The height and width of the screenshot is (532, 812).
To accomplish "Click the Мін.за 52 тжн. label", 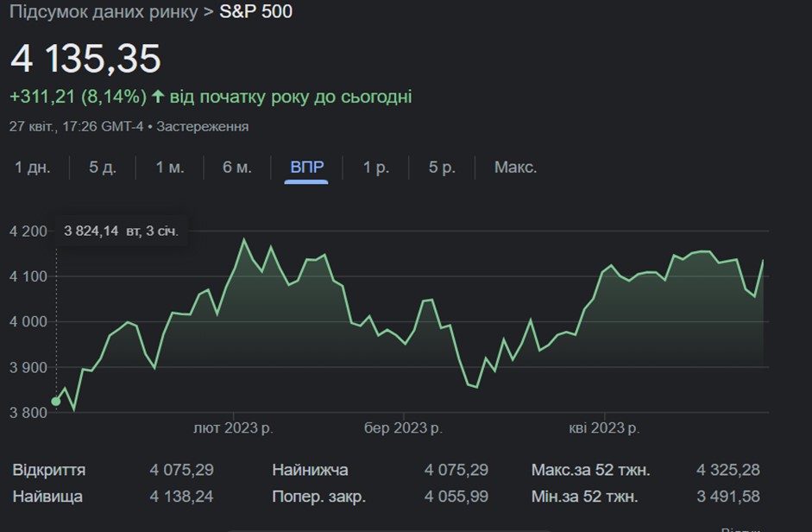I will [585, 497].
